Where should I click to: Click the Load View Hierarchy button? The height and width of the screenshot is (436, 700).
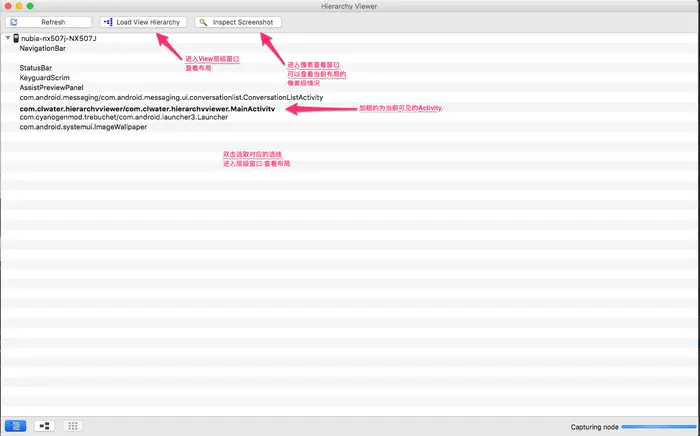pyautogui.click(x=143, y=22)
